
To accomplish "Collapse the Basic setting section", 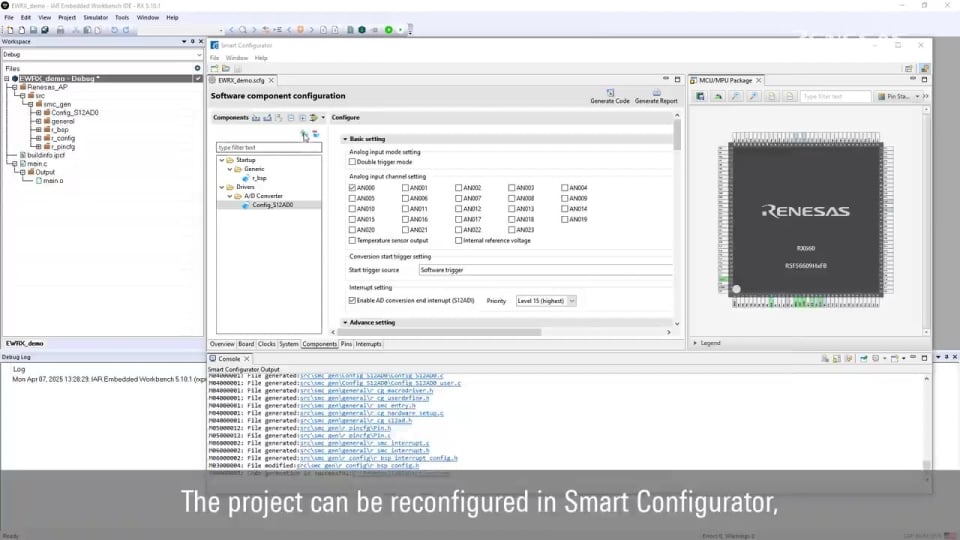I will click(345, 139).
